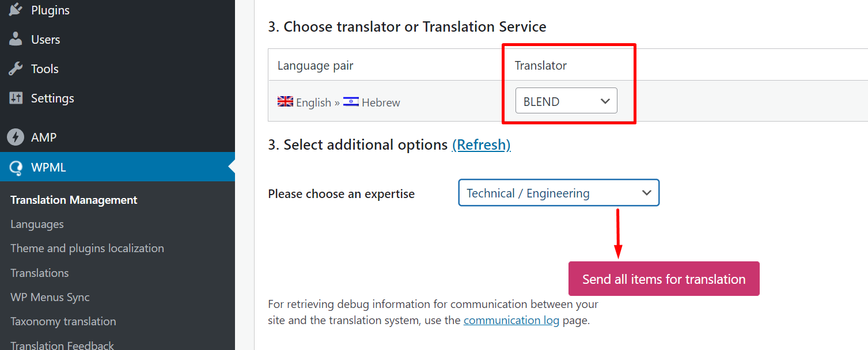Click the WPML logo icon
The image size is (868, 350).
[16, 168]
